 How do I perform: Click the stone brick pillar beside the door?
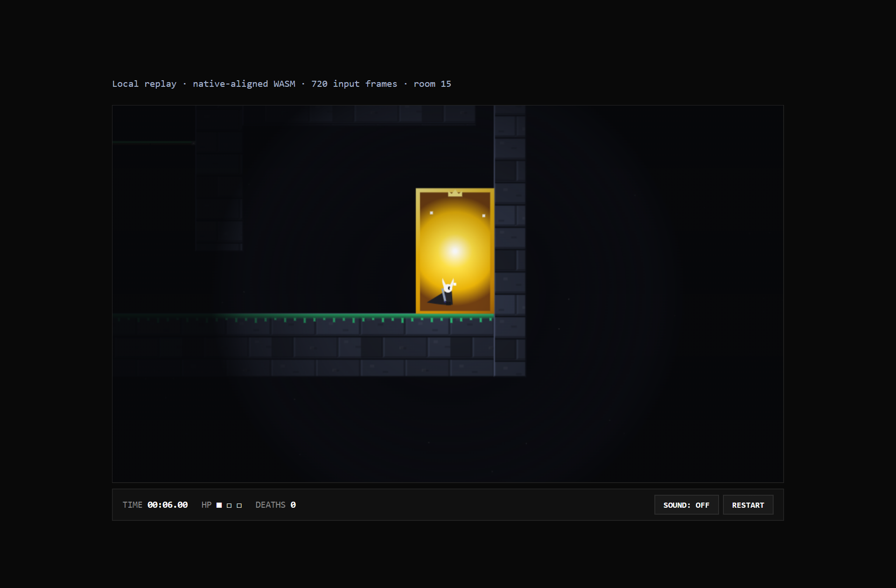pyautogui.click(x=510, y=240)
